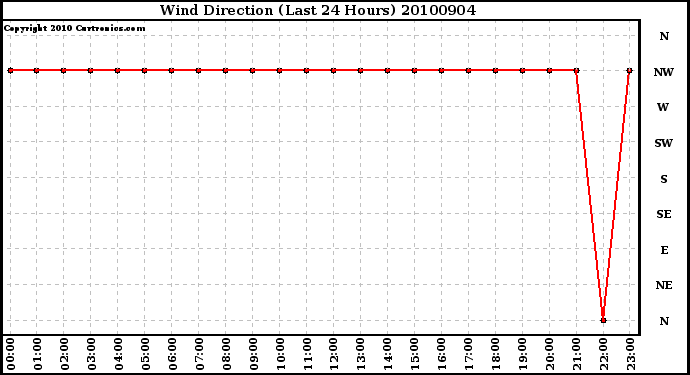Pick the NW data point at 10:00
The height and width of the screenshot is (375, 690).
coord(279,70)
